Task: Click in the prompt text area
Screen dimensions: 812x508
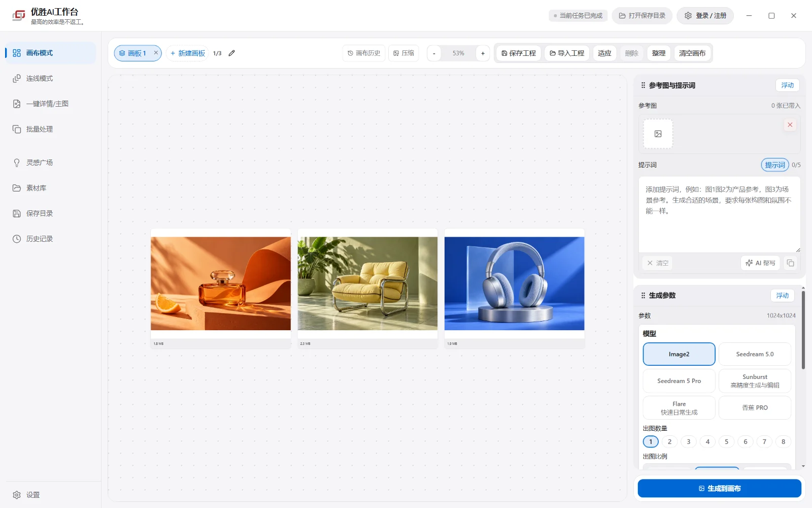Action: point(720,214)
